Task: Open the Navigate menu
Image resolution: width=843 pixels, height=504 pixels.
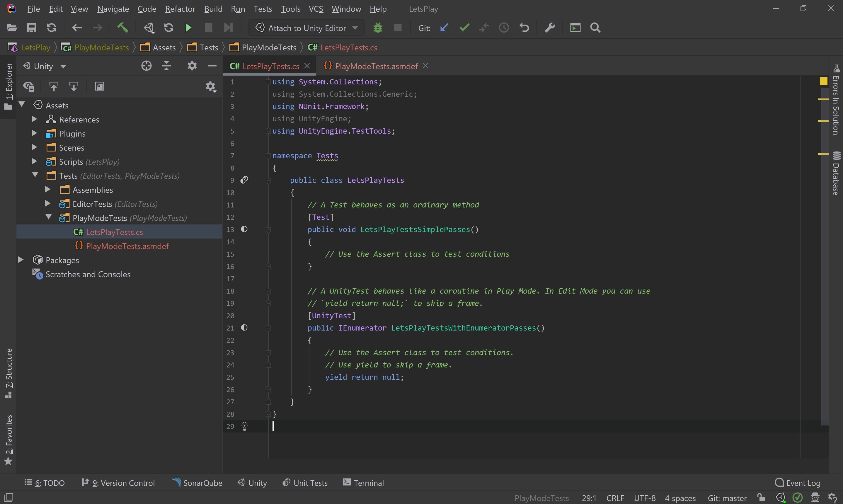Action: (x=113, y=9)
